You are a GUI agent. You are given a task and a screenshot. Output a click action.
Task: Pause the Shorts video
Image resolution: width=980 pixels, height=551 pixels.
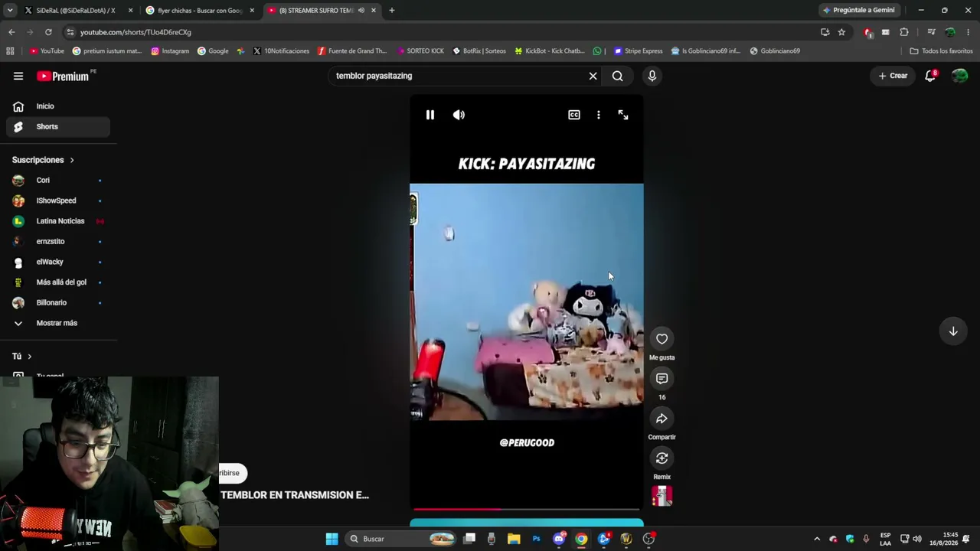pyautogui.click(x=430, y=115)
